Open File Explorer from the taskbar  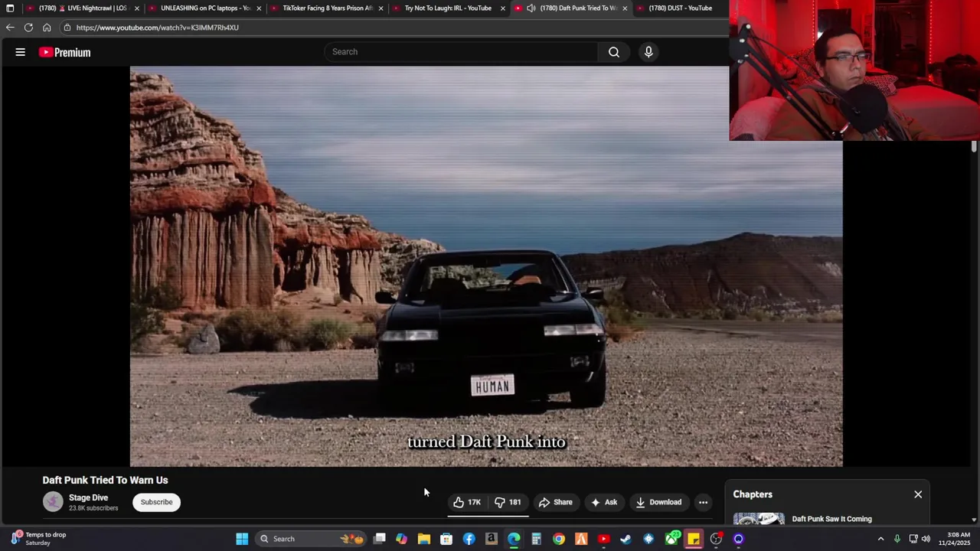pos(424,539)
